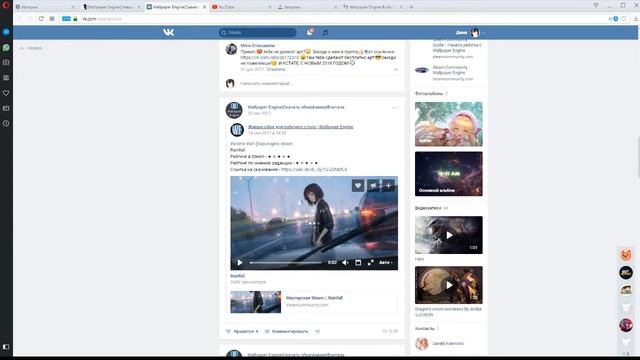
Task: Expand the profile menu arrow in header
Action: tap(484, 33)
